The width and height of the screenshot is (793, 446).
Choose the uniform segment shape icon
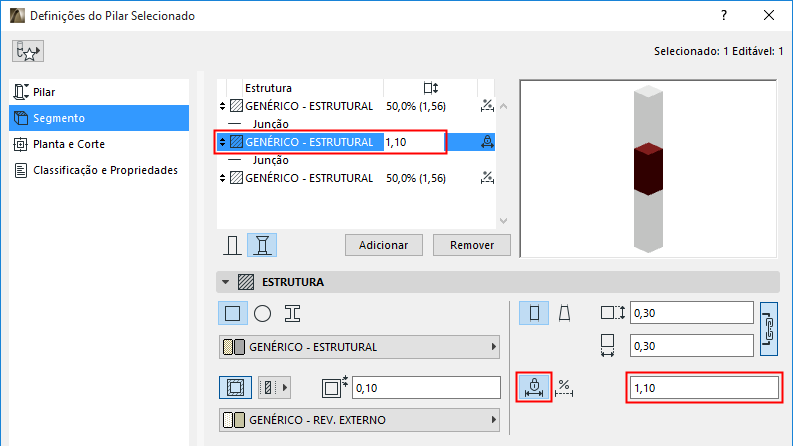click(x=534, y=313)
